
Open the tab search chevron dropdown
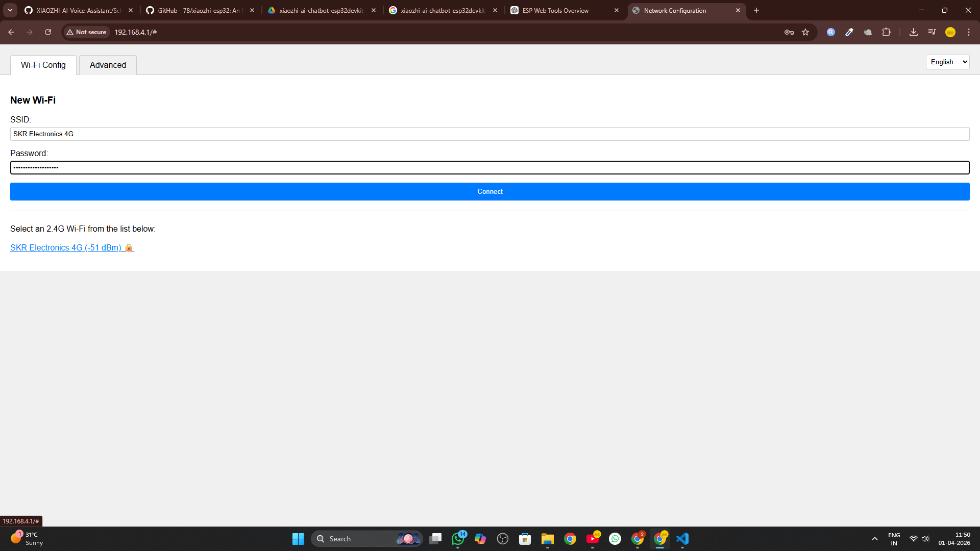click(x=10, y=10)
